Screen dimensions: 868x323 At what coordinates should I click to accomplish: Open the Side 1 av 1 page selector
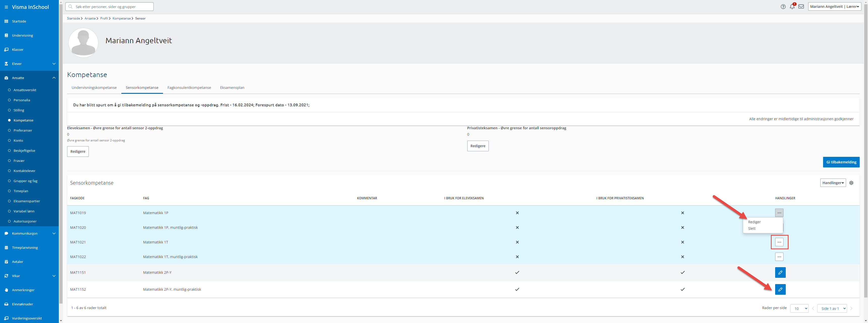[832, 309]
